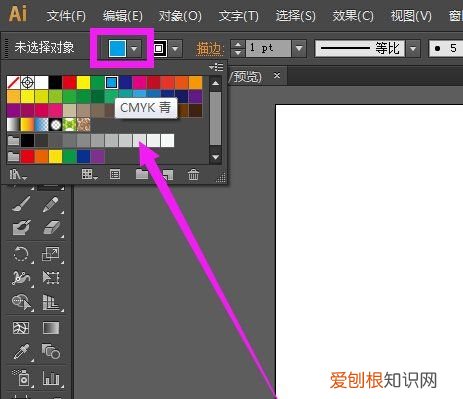This screenshot has height=399, width=463.
Task: Open the 选择(S) menu
Action: point(295,16)
